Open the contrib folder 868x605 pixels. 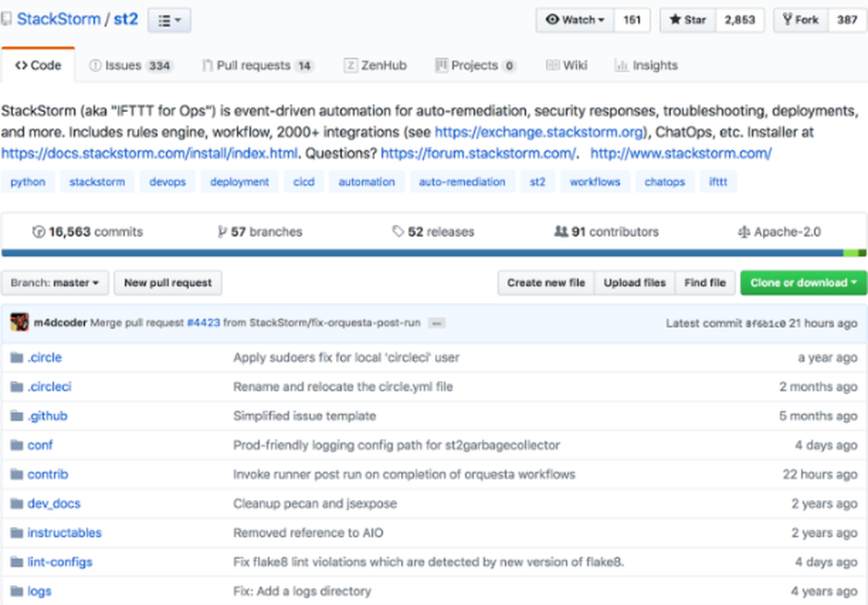[48, 475]
